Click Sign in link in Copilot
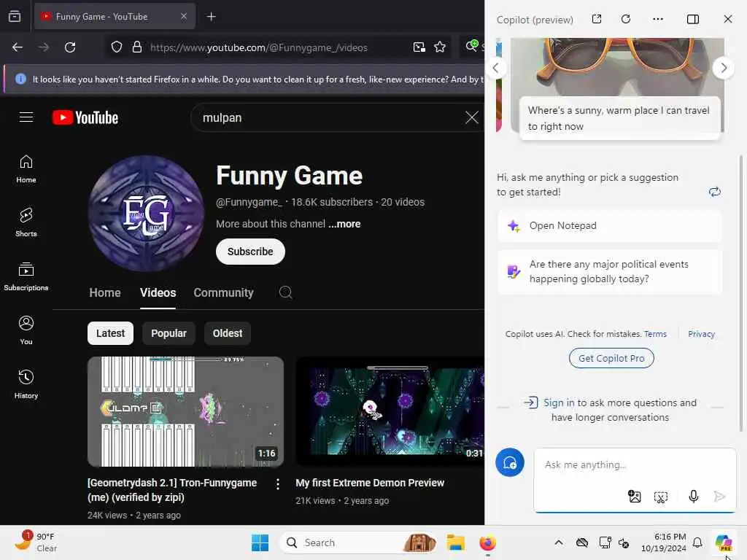The height and width of the screenshot is (560, 747). coord(559,402)
